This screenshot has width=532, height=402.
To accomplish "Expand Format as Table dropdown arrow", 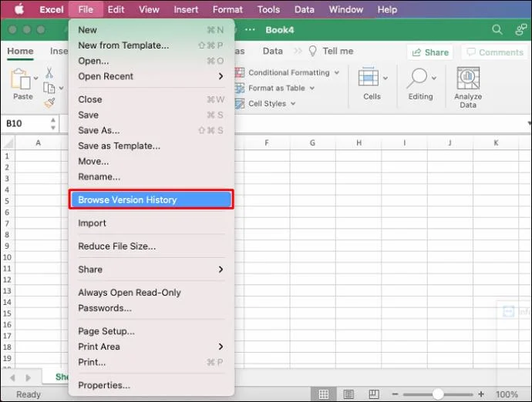I will [x=311, y=88].
